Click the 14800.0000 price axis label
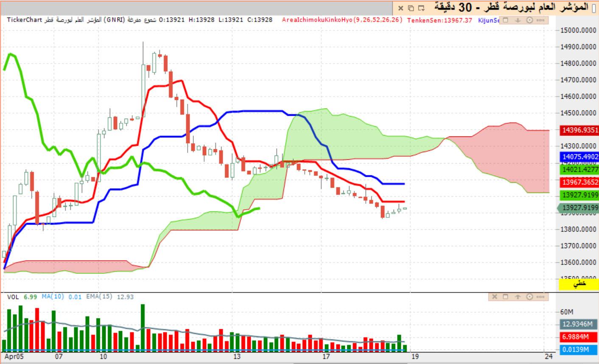The height and width of the screenshot is (364, 599). pyautogui.click(x=579, y=63)
